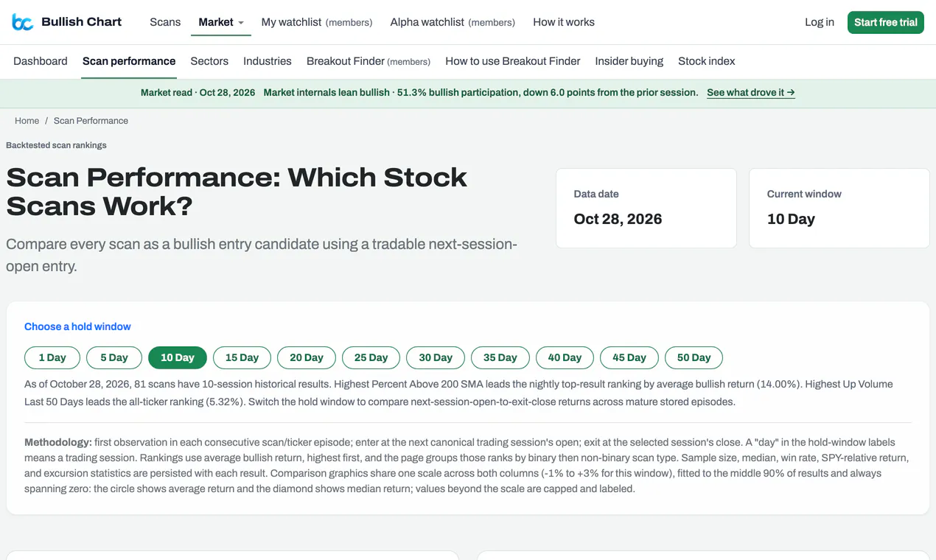Click the Methodology label text
Viewport: 936px width, 560px height.
tap(58, 442)
